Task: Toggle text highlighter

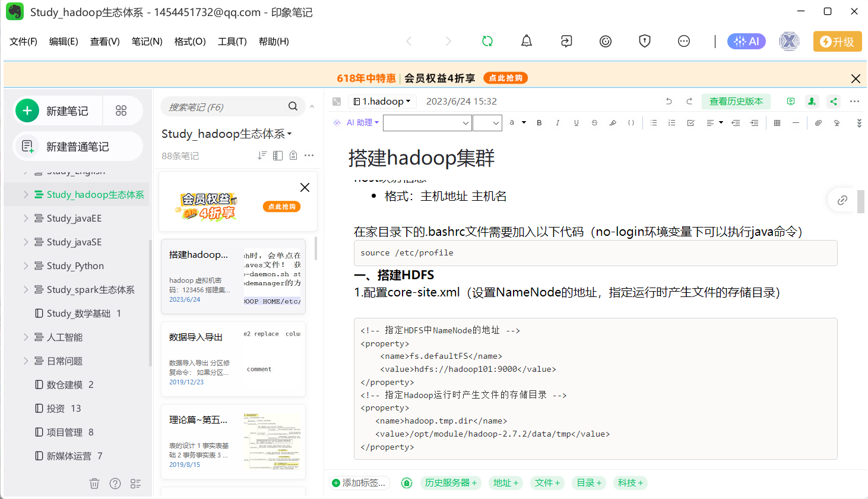Action: pos(613,122)
